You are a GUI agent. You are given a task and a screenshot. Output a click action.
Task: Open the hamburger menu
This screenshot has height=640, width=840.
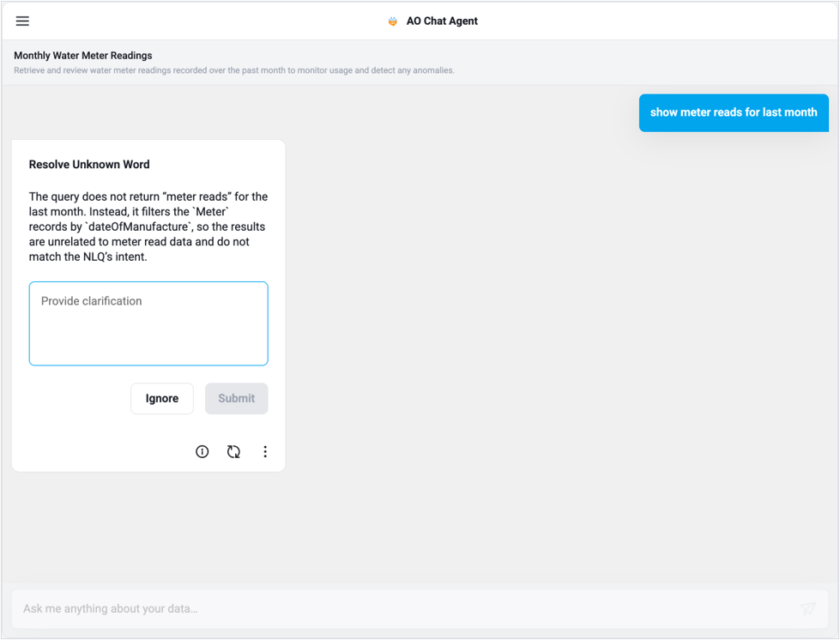(22, 21)
